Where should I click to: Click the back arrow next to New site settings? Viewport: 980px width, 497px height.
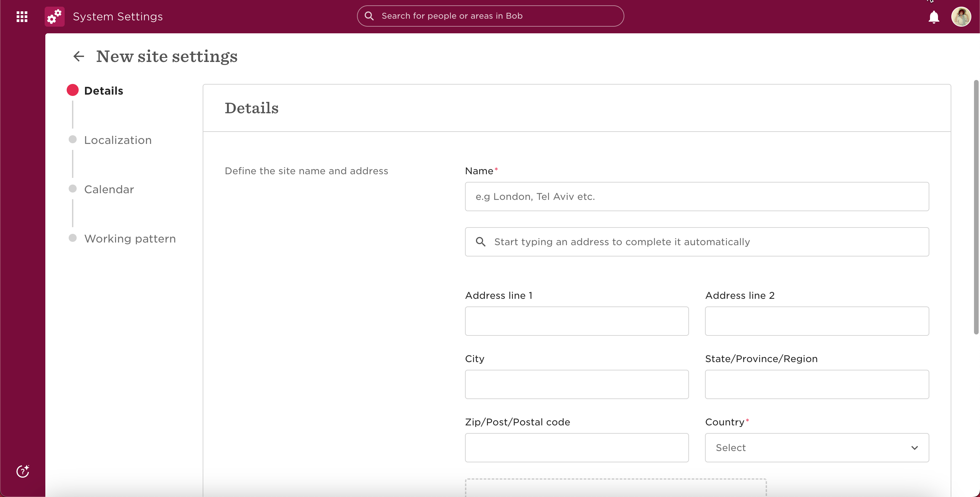click(x=78, y=56)
